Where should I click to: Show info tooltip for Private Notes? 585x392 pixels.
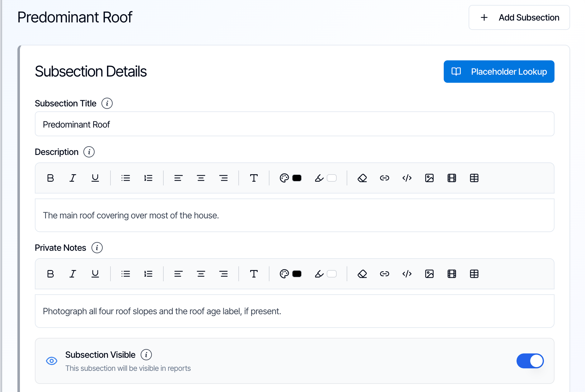point(97,248)
